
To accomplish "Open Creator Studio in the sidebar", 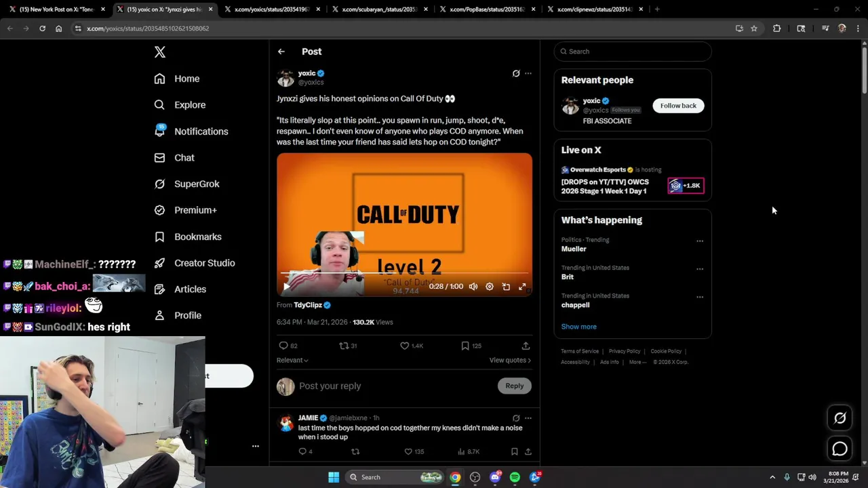I will tap(195, 263).
